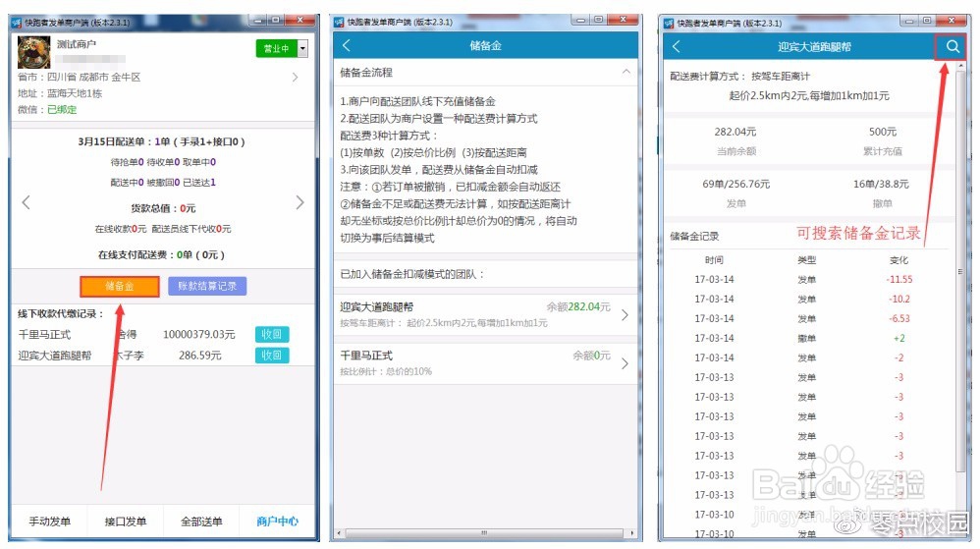Click the app icon in the left window's title bar
The height and width of the screenshot is (549, 980).
tap(17, 23)
